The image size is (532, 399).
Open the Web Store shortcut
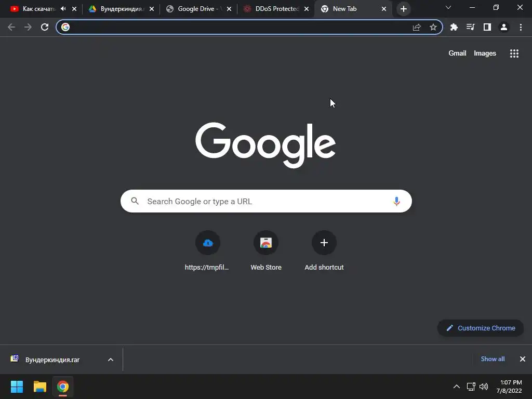pyautogui.click(x=266, y=251)
